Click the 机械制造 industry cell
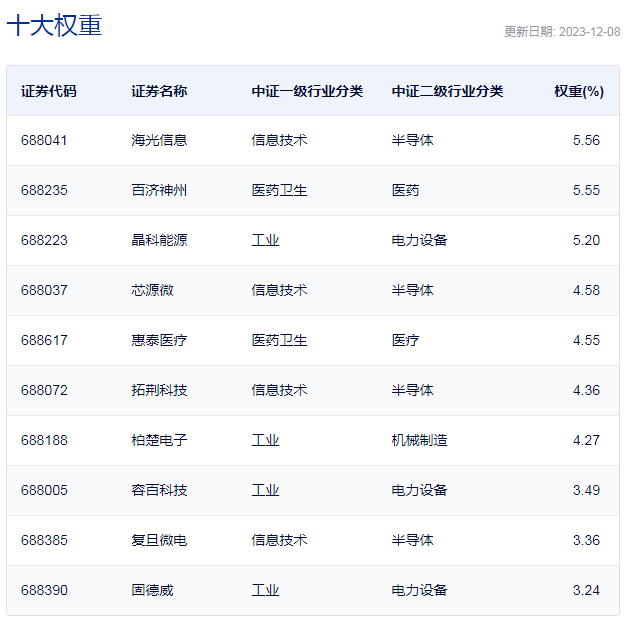The image size is (628, 630). click(x=419, y=440)
